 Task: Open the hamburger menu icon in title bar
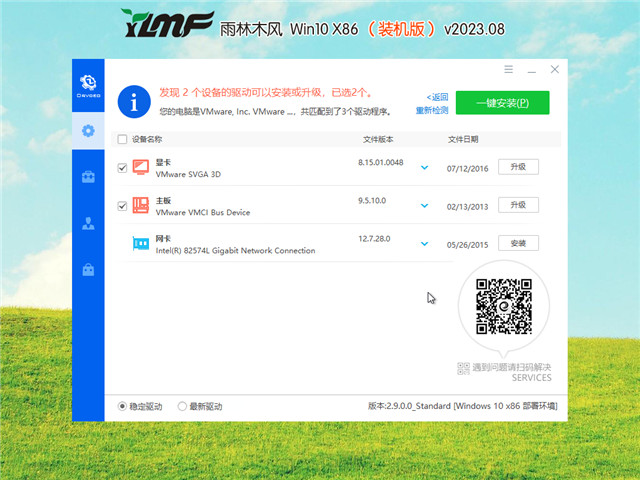(509, 69)
